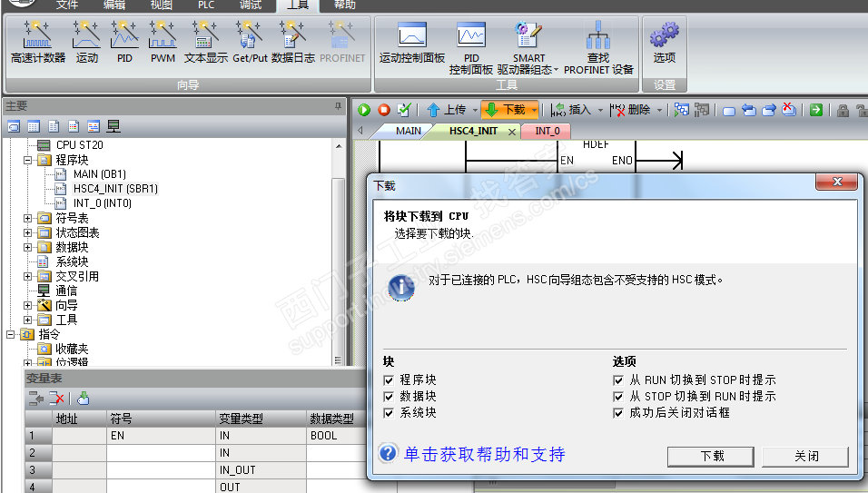Viewport: 868px width, 493px height.
Task: Open the Options (选项) settings
Action: click(664, 42)
